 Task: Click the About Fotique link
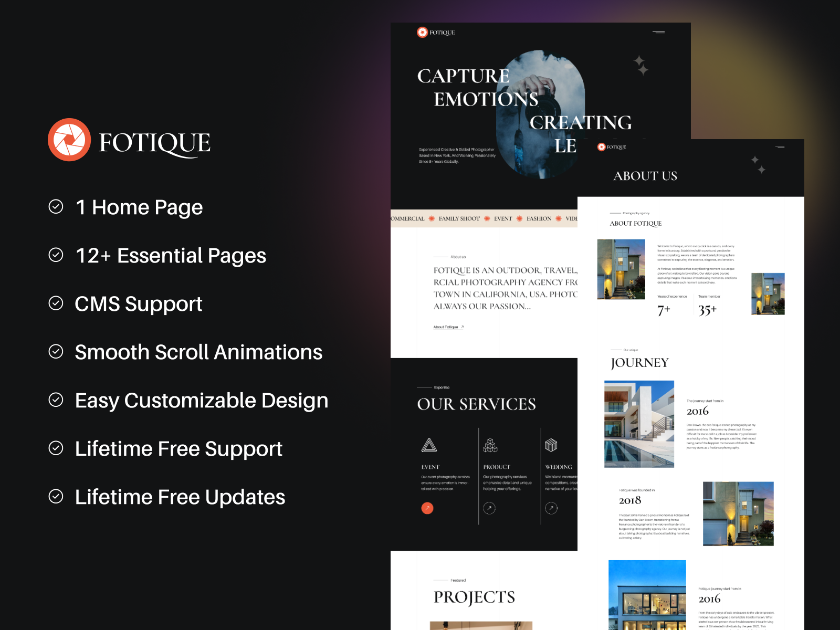(448, 327)
